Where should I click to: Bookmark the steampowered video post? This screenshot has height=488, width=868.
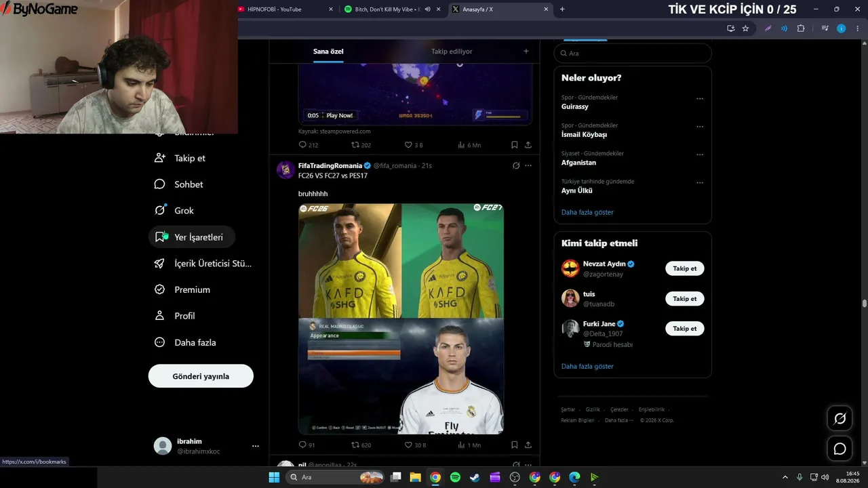[515, 145]
